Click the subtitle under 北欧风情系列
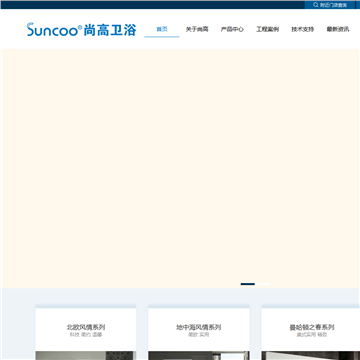360x360 pixels. [x=86, y=335]
